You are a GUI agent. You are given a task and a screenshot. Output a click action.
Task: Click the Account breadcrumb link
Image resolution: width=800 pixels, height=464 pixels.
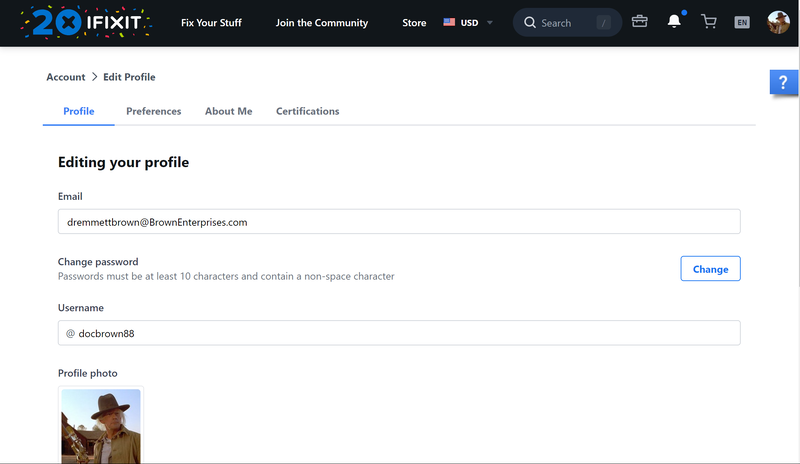(x=66, y=77)
